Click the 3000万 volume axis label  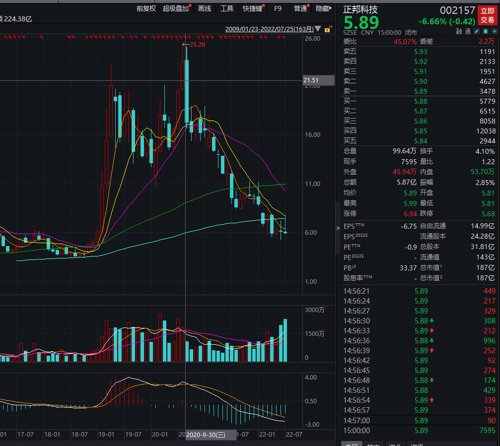(314, 310)
